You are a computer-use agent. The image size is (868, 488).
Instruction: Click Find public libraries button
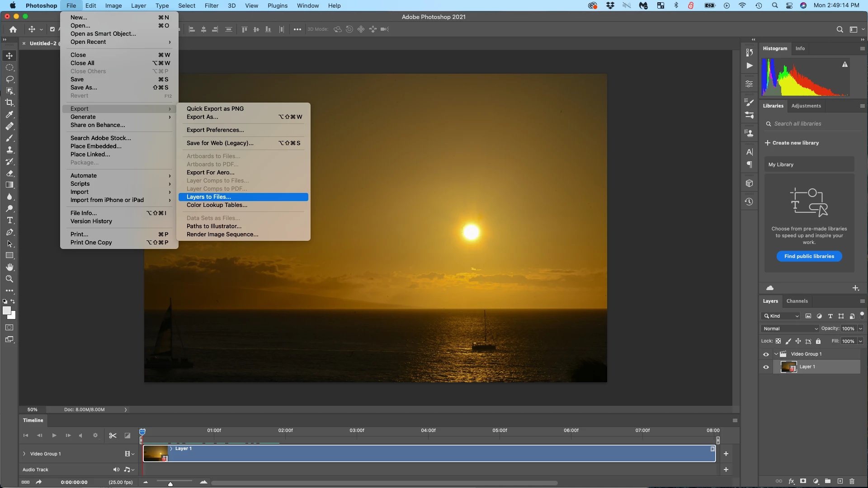tap(809, 256)
